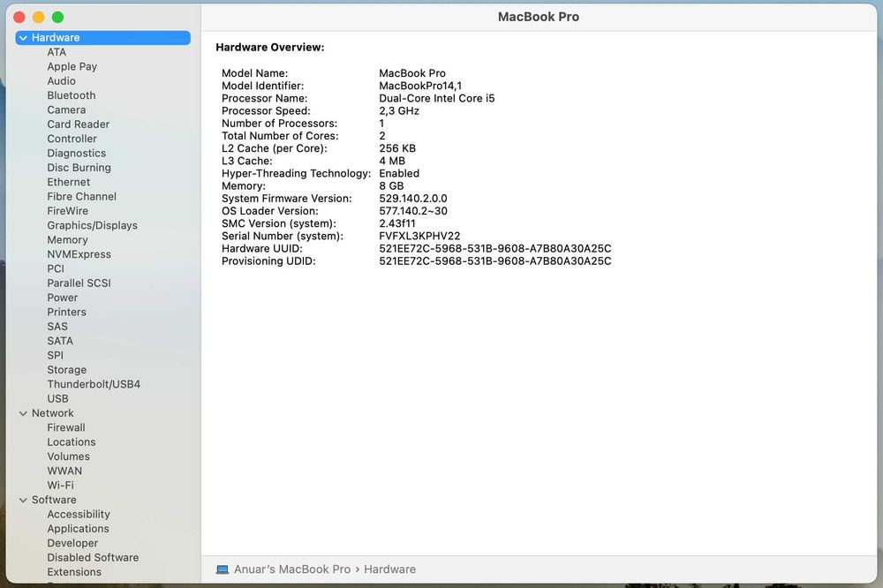View Diagnostics information

tap(76, 154)
